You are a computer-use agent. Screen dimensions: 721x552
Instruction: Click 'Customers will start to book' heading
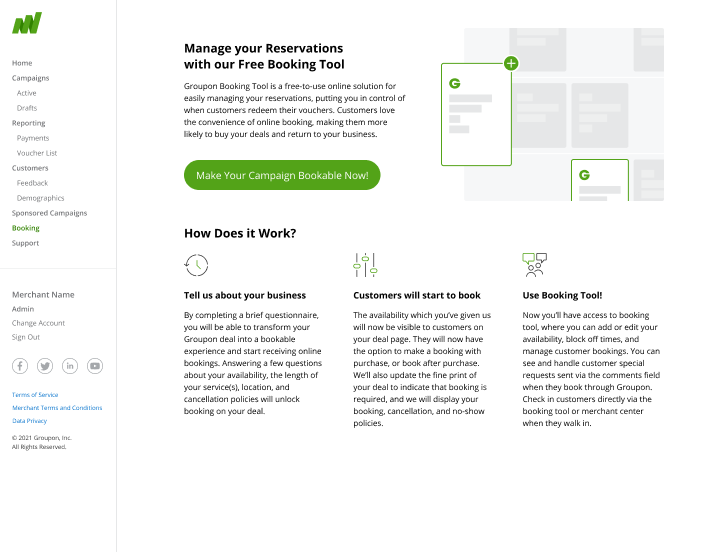pyautogui.click(x=417, y=295)
